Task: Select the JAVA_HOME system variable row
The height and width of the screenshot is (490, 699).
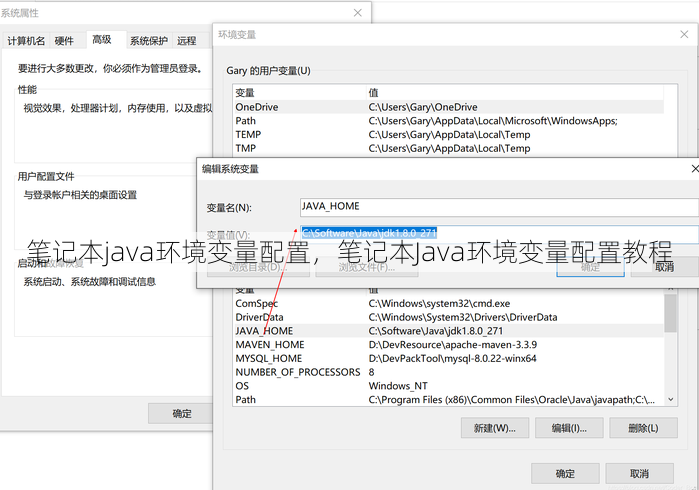Action: [x=449, y=331]
